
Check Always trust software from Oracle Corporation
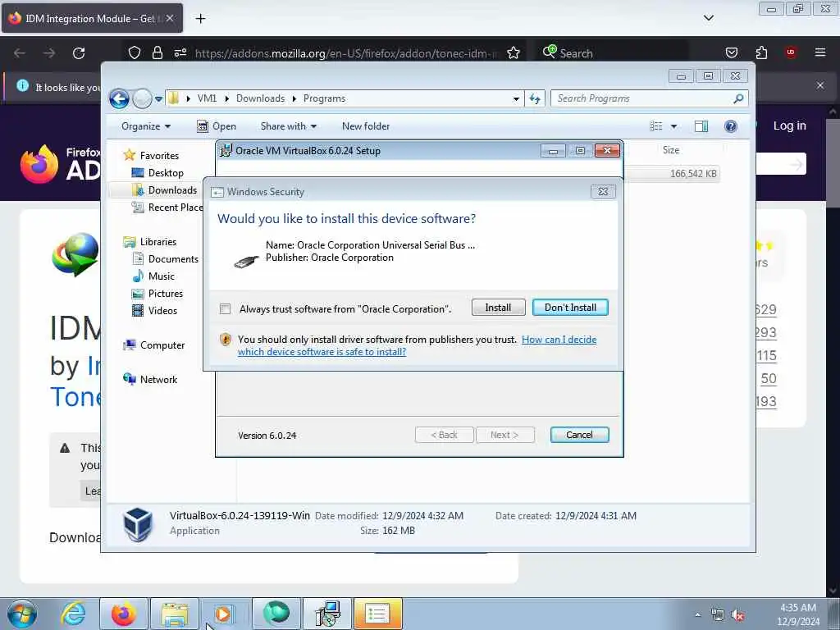coord(225,309)
